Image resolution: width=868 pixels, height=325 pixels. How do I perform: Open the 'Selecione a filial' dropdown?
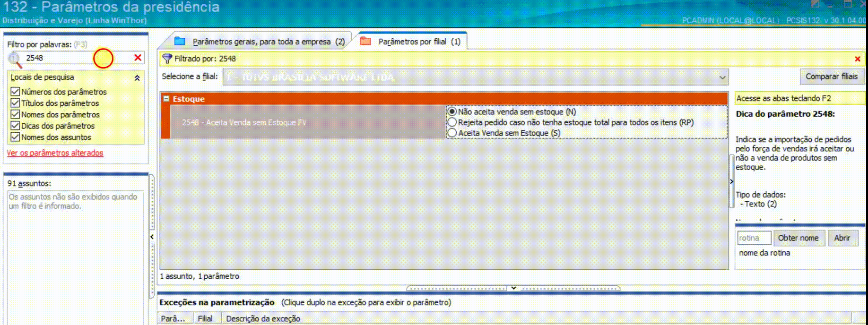[722, 77]
